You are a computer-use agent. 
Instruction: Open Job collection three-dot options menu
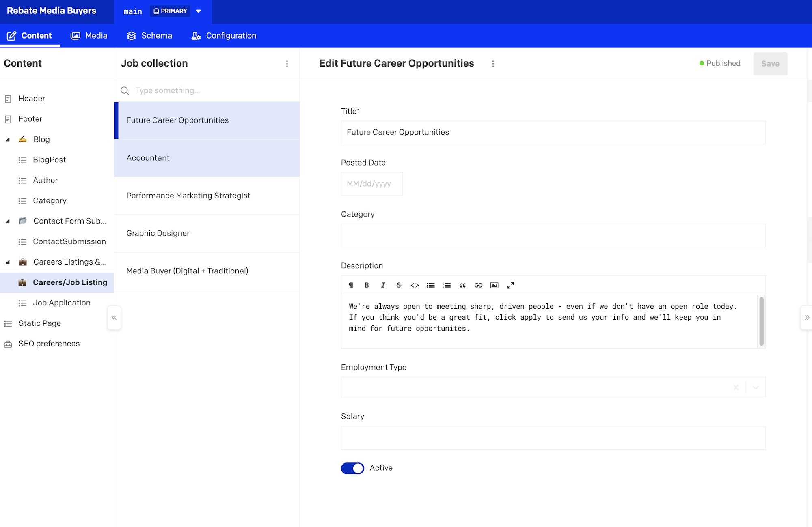pyautogui.click(x=287, y=64)
